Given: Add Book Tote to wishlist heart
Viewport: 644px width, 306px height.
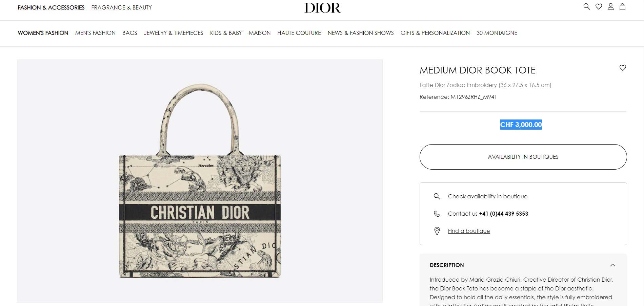Looking at the screenshot, I should click(623, 68).
